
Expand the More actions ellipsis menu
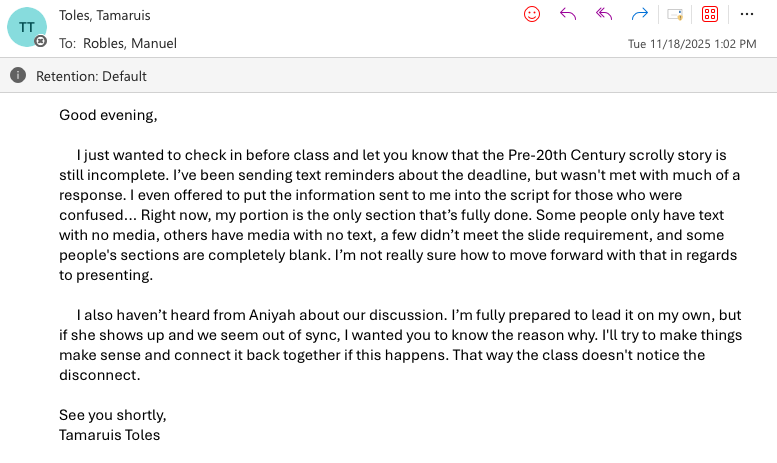pyautogui.click(x=746, y=14)
